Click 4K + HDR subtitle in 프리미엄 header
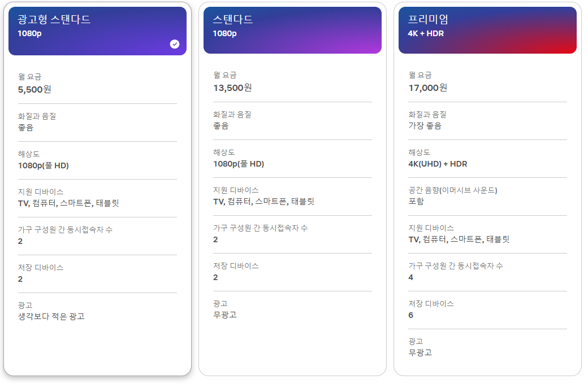Image resolution: width=588 pixels, height=384 pixels. pyautogui.click(x=426, y=33)
